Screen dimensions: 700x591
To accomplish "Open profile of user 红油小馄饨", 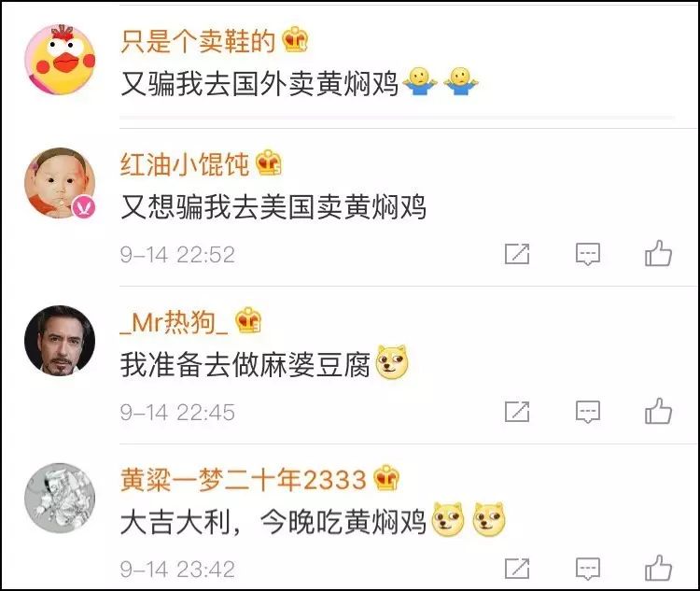I will (185, 164).
